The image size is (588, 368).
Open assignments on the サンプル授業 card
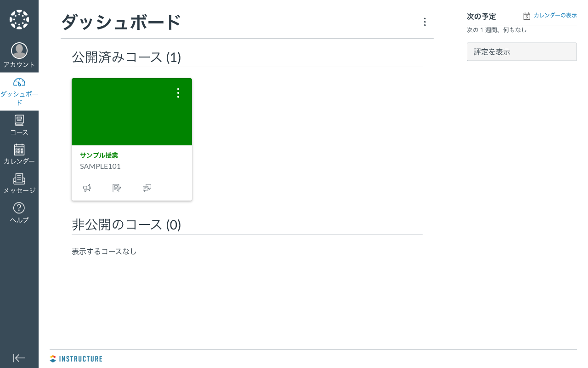click(x=117, y=188)
